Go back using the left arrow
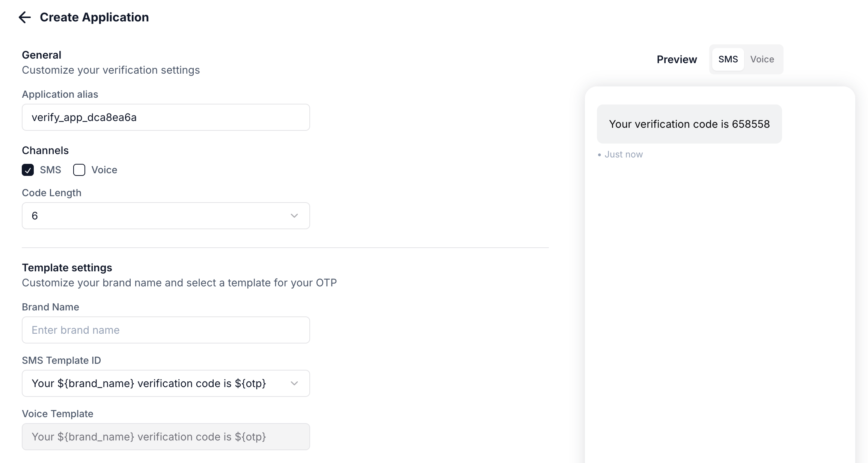868x463 pixels. point(25,17)
